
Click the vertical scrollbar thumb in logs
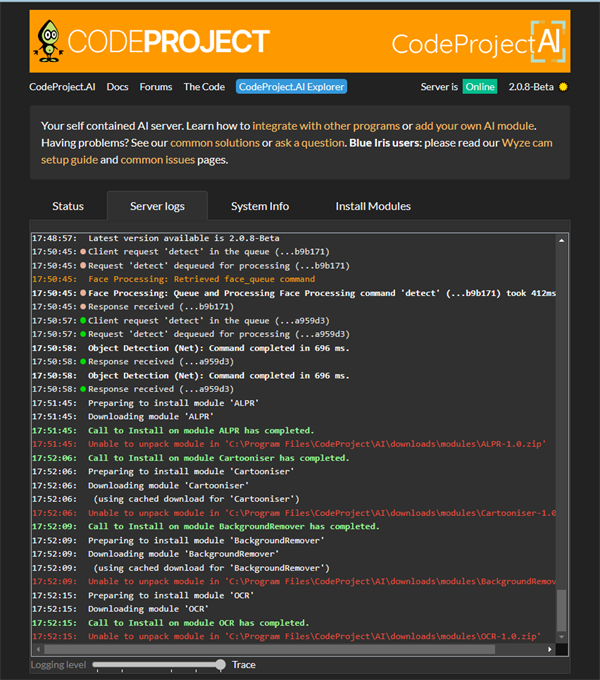click(561, 610)
